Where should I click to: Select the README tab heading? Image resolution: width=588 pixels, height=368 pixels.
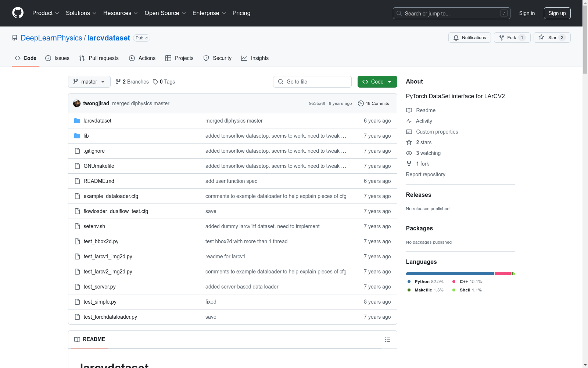point(90,339)
